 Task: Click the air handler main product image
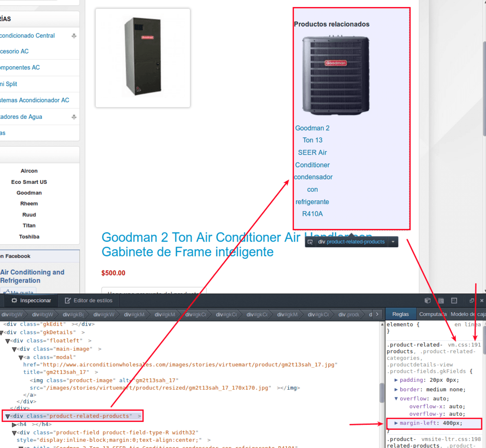(143, 58)
